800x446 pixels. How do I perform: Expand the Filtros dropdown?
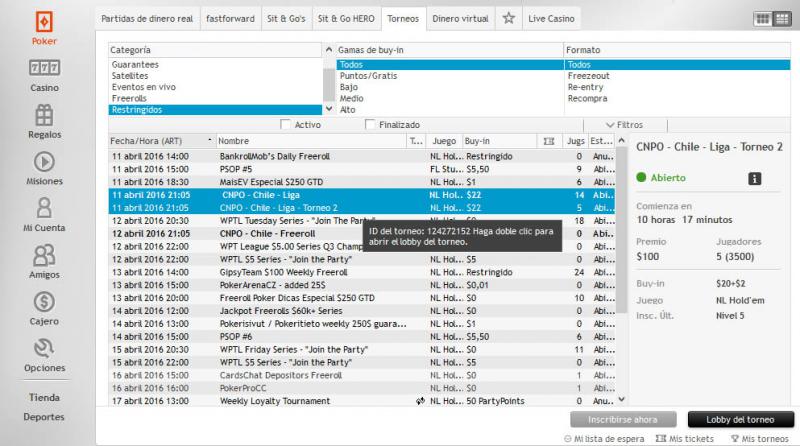pos(624,125)
